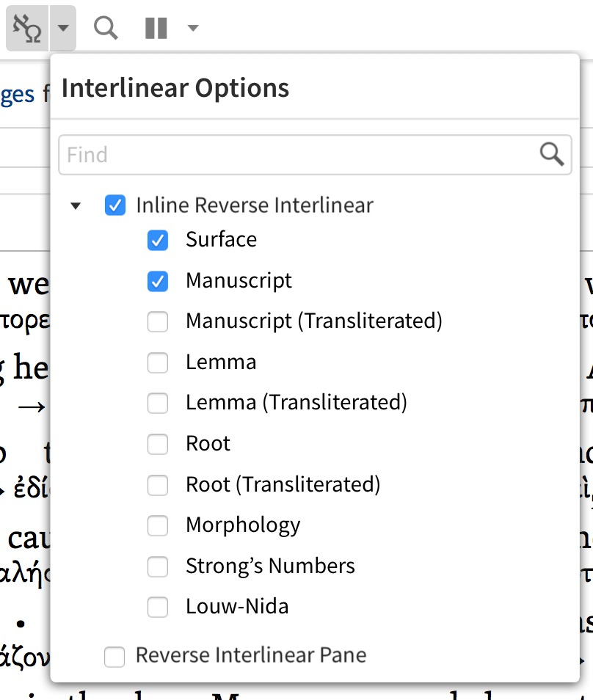Uncheck the Surface option

157,239
